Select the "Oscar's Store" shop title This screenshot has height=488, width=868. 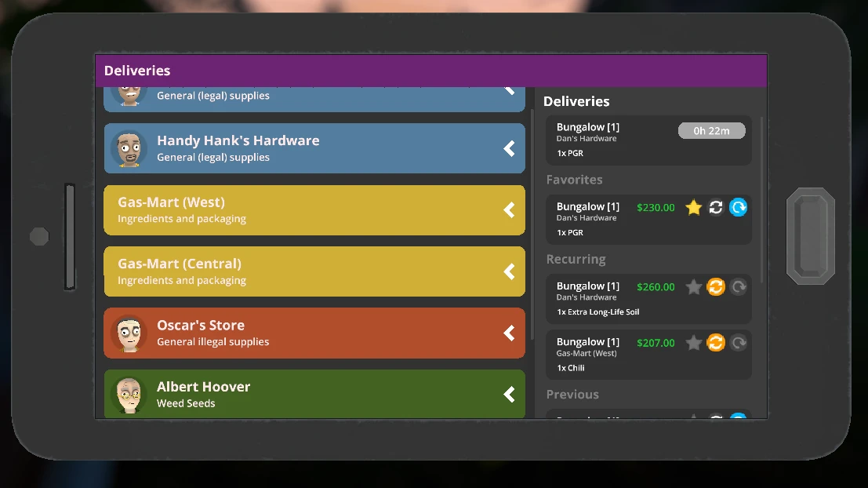click(x=201, y=325)
